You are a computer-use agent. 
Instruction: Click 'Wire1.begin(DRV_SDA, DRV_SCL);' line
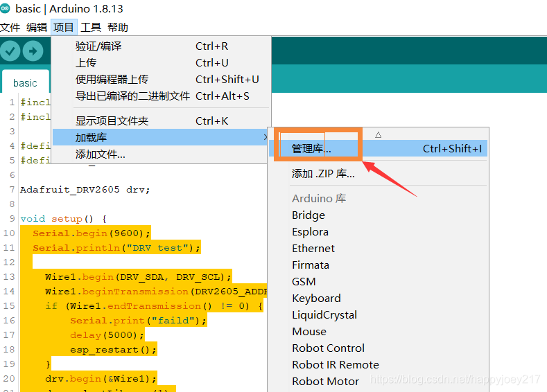pyautogui.click(x=138, y=277)
